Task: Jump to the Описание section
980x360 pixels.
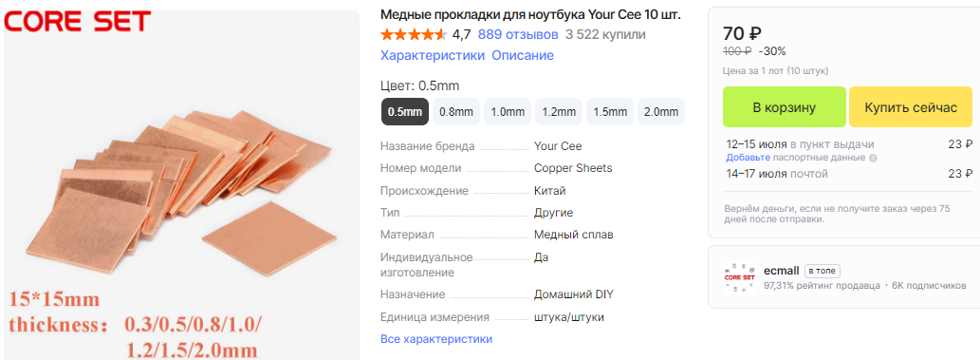Action: (523, 55)
